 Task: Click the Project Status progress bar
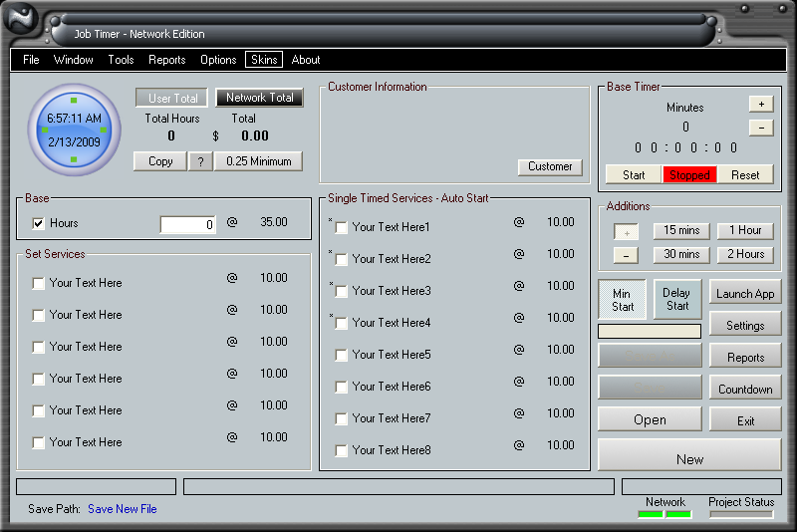pos(741,515)
